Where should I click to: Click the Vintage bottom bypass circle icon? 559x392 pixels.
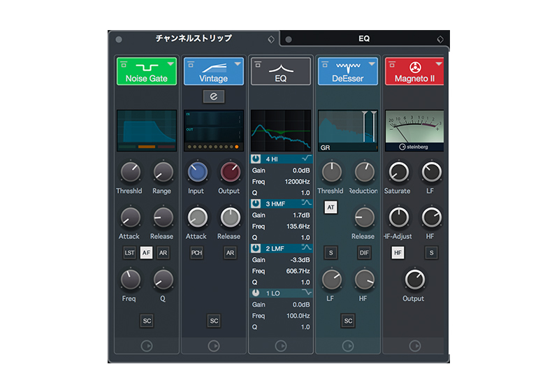pyautogui.click(x=214, y=346)
